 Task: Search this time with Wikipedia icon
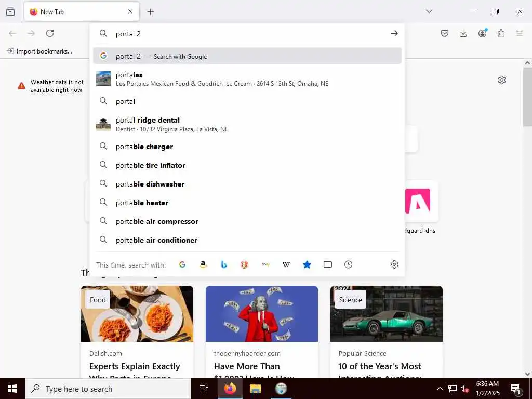pos(286,264)
